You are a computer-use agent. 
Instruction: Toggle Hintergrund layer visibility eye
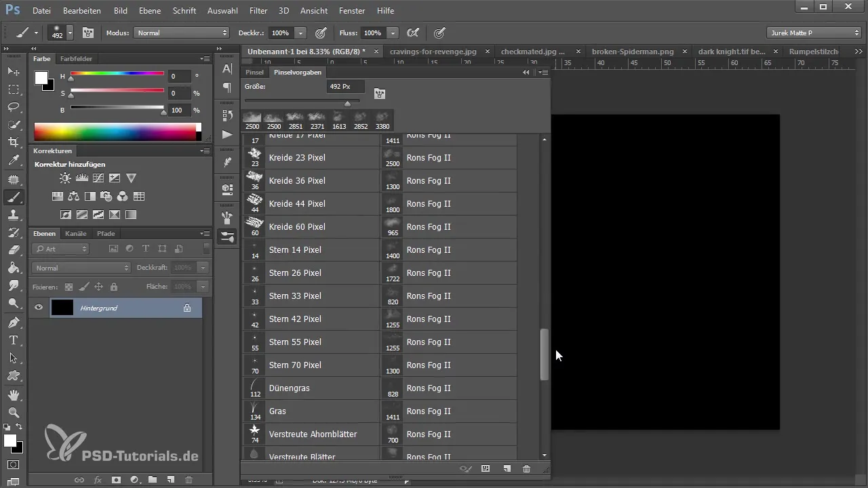(x=39, y=308)
